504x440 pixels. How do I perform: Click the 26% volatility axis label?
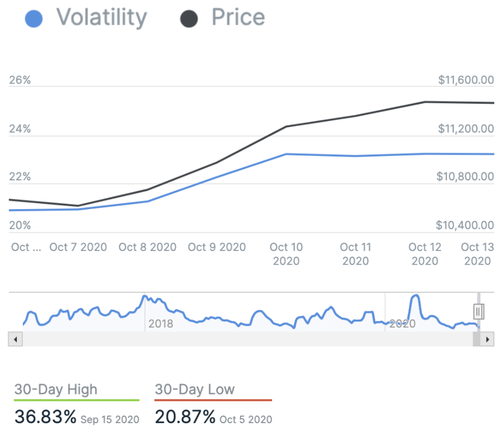pyautogui.click(x=20, y=80)
